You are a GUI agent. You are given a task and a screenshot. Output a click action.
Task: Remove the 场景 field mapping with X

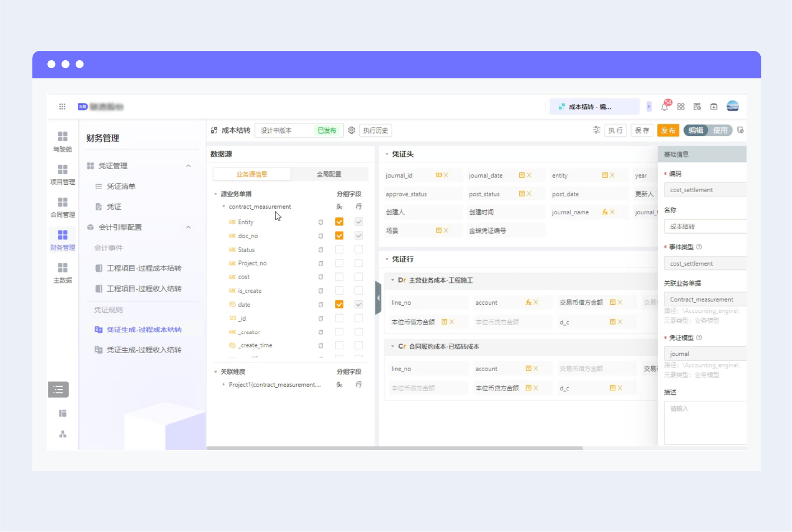point(446,230)
